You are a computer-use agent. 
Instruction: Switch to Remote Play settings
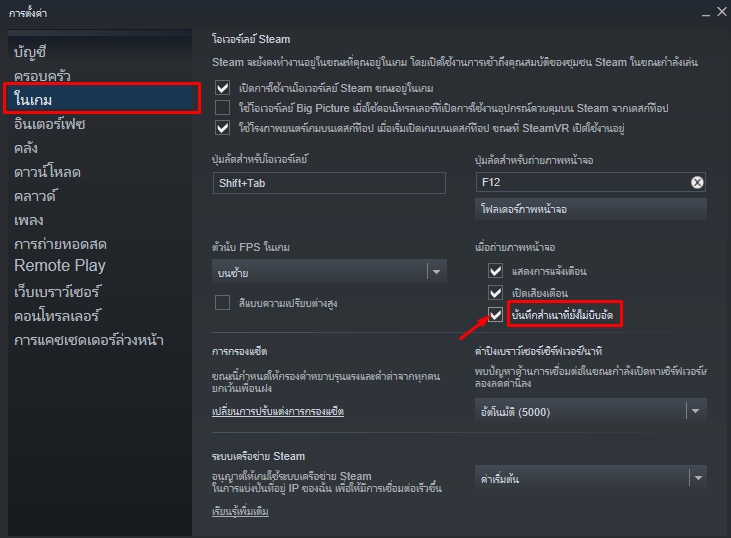pos(60,266)
